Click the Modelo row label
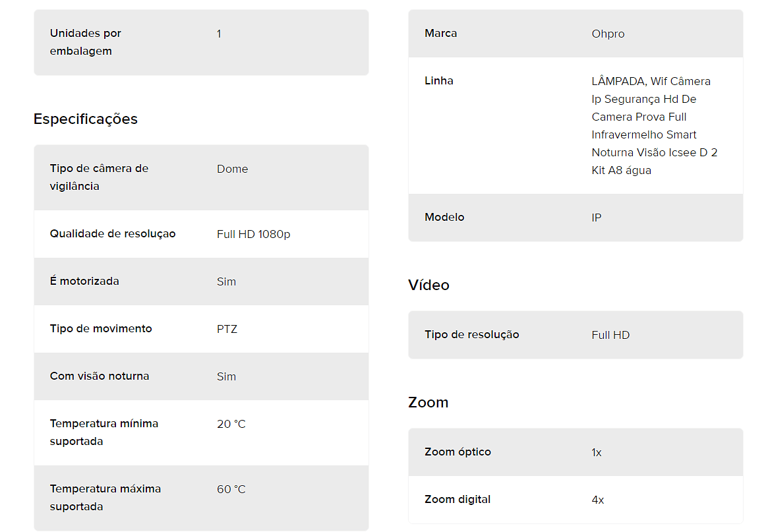 (444, 217)
